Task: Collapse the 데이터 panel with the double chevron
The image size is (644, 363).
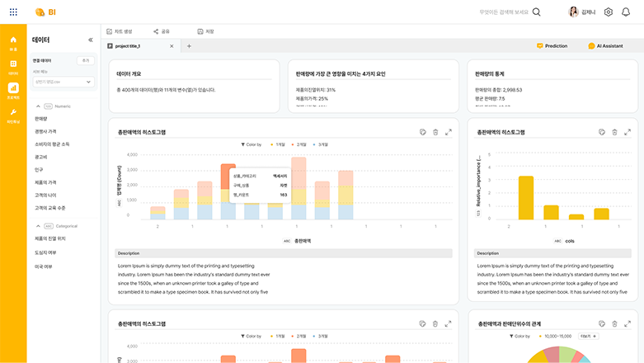Action: click(x=91, y=40)
